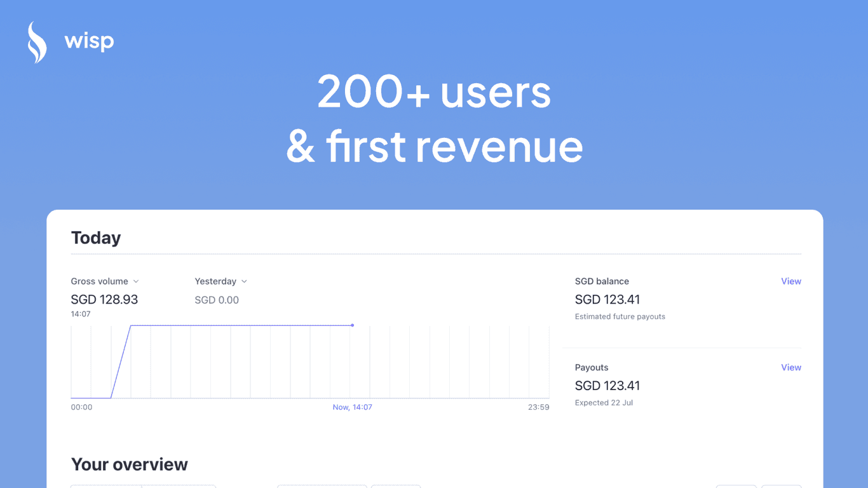Click the gross volume chart area

(x=309, y=362)
